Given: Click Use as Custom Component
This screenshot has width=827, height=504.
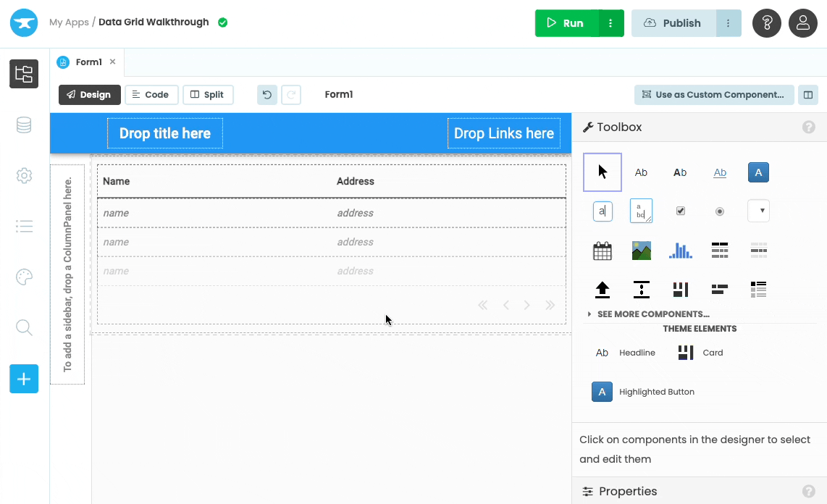Looking at the screenshot, I should [x=713, y=95].
